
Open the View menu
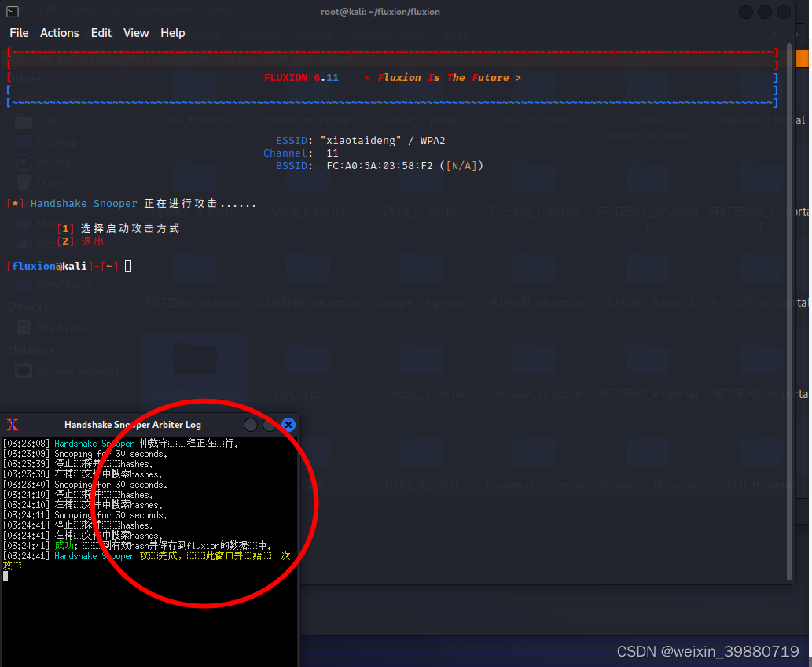tap(136, 33)
